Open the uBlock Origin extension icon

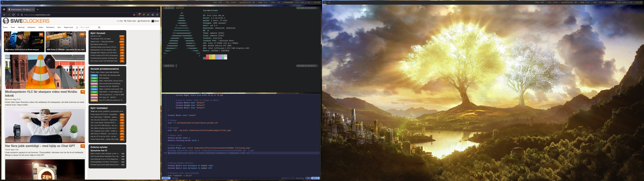[x=139, y=15]
